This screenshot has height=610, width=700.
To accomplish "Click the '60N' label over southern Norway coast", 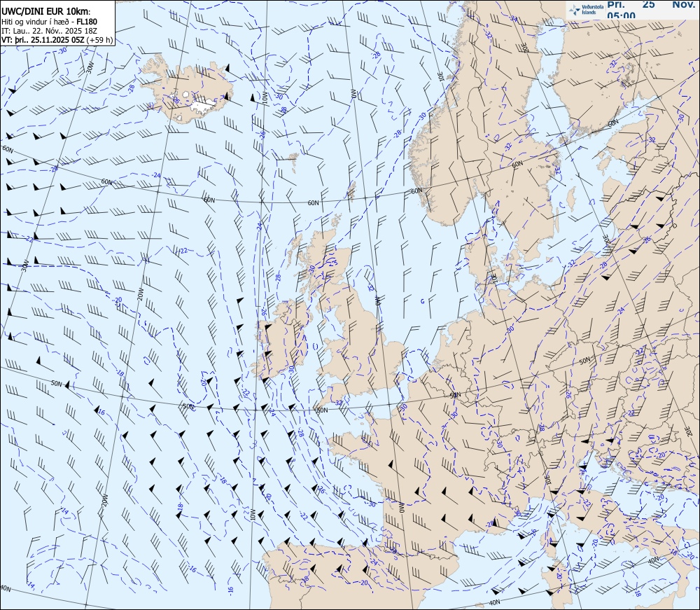I will [x=416, y=191].
